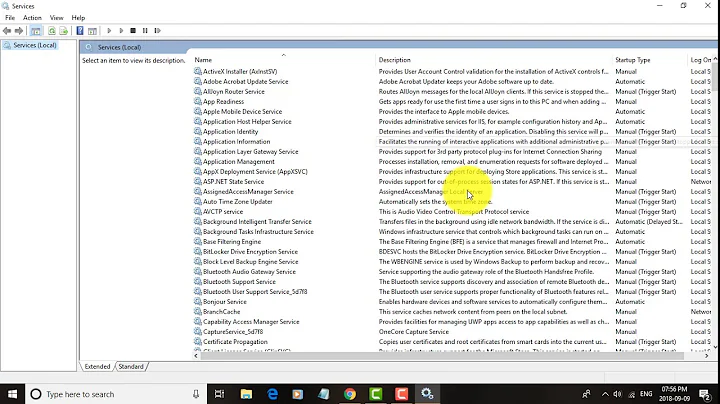Screen dimensions: 720x404
Task: Select AssignedAccessManager Service
Action: [248, 192]
